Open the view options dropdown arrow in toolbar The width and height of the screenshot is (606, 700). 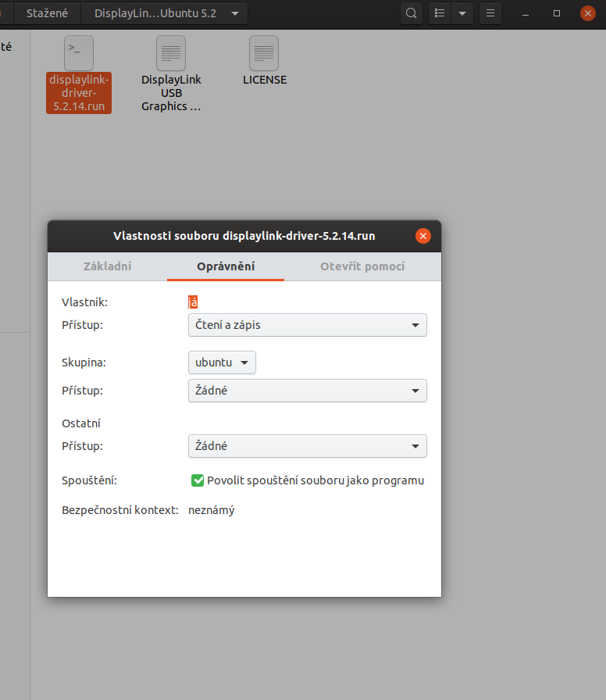tap(462, 13)
